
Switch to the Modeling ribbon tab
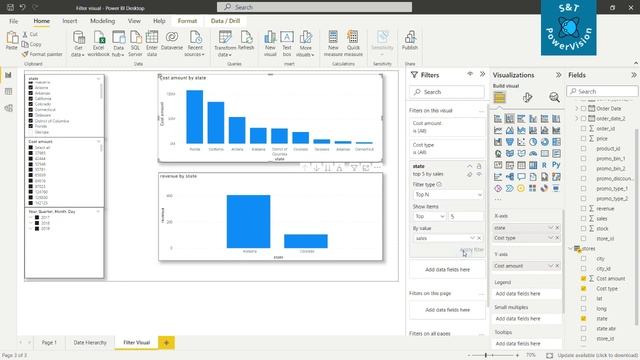102,21
